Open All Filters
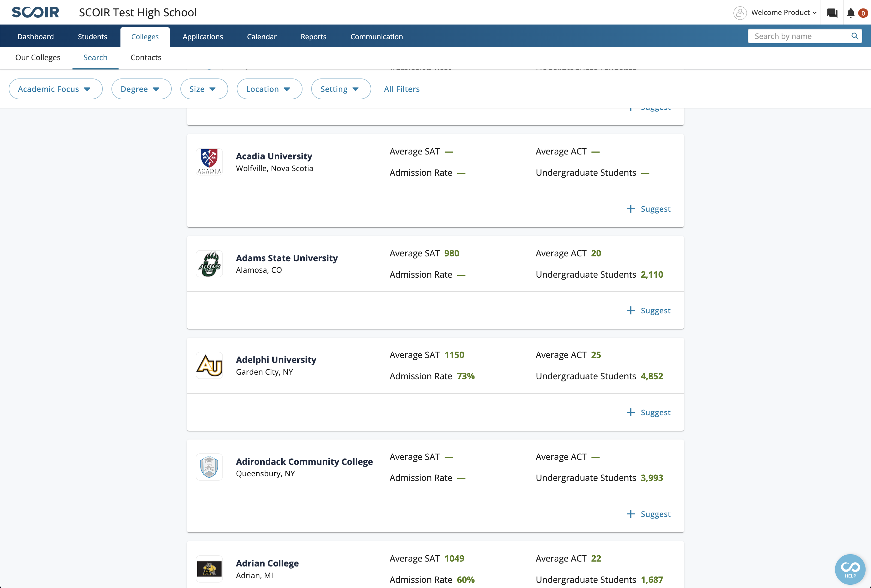 (402, 89)
